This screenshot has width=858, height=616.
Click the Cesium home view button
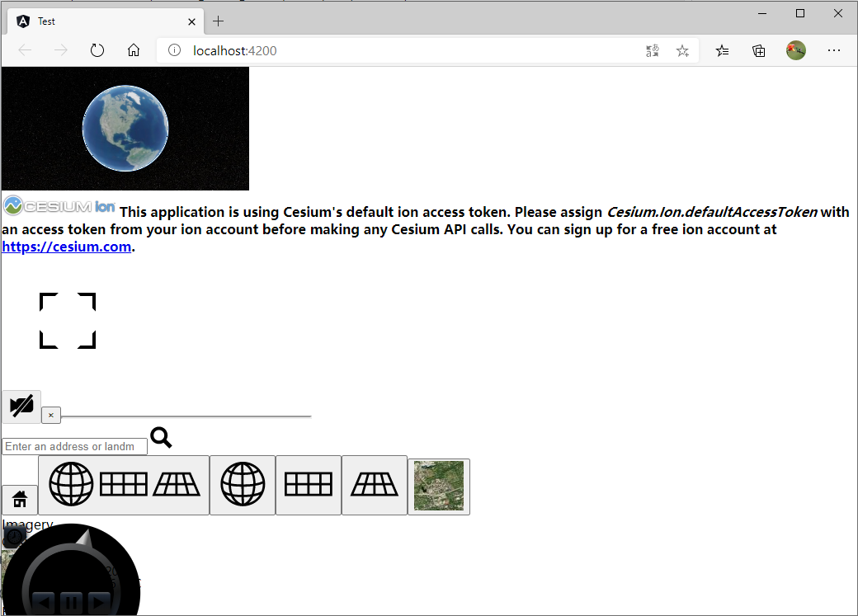coord(20,500)
